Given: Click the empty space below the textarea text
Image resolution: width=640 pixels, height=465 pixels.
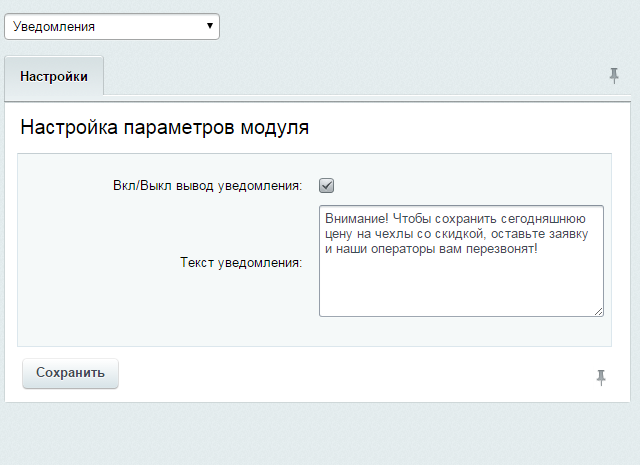Looking at the screenshot, I should pos(460,288).
